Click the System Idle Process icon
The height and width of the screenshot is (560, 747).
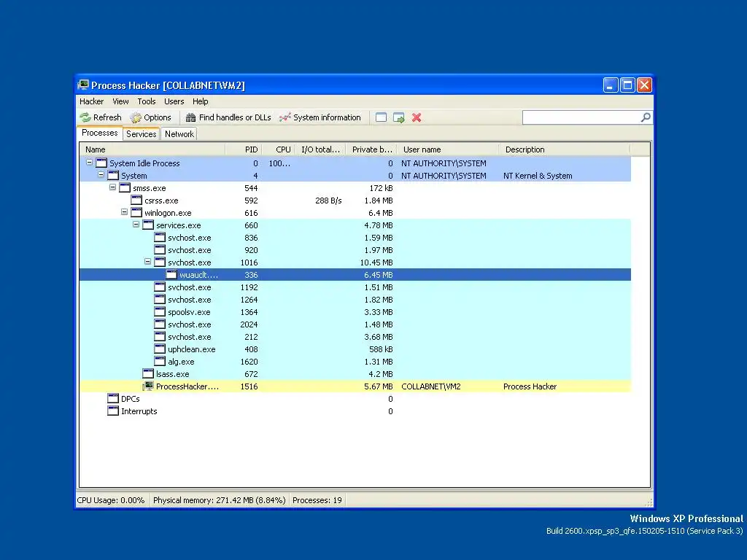pos(101,163)
